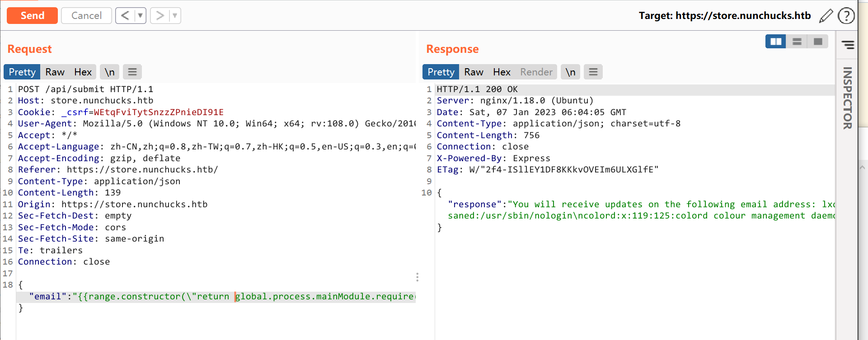Select the Request Pretty tab

coord(22,72)
